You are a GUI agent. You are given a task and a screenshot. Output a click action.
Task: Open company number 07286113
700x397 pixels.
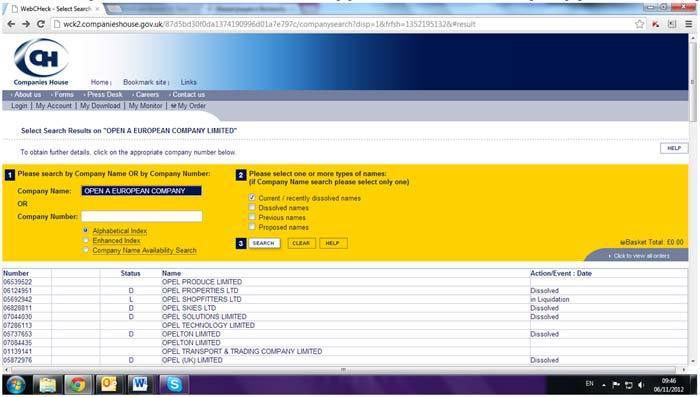coord(17,326)
